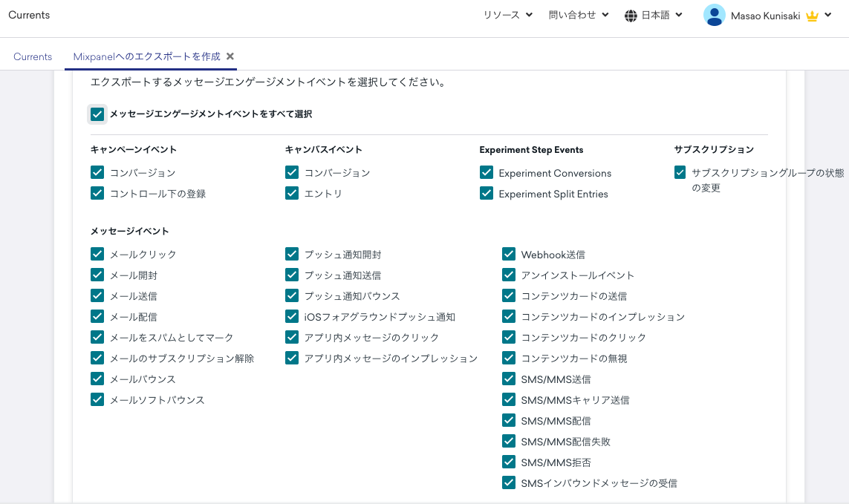This screenshot has width=849, height=504.
Task: Toggle メッセージエンゲージメントイベントをすべて選択 checkbox
Action: coord(97,114)
